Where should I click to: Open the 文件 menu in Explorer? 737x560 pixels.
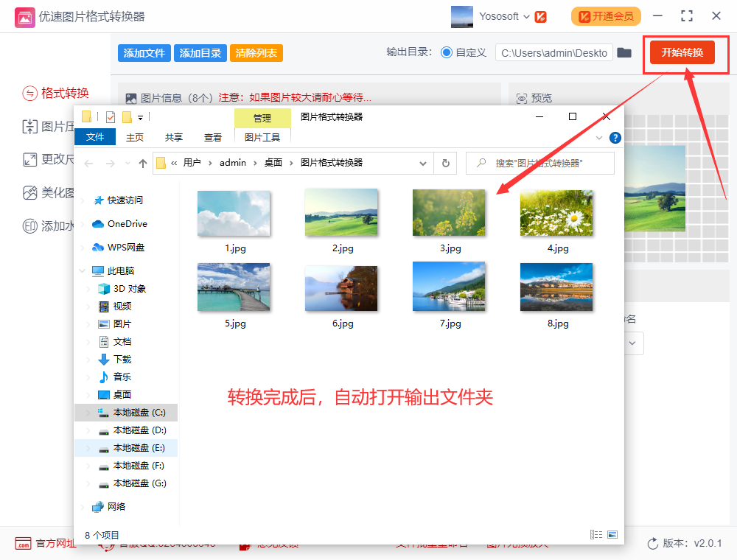tap(94, 136)
